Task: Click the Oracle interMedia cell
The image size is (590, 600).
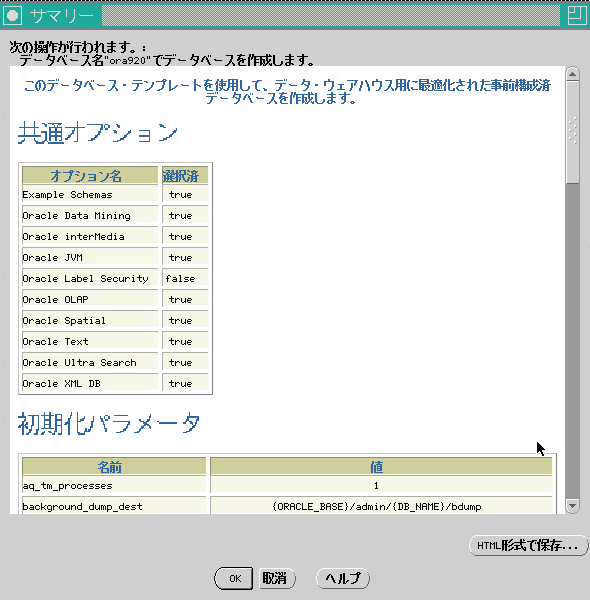Action: pos(90,236)
